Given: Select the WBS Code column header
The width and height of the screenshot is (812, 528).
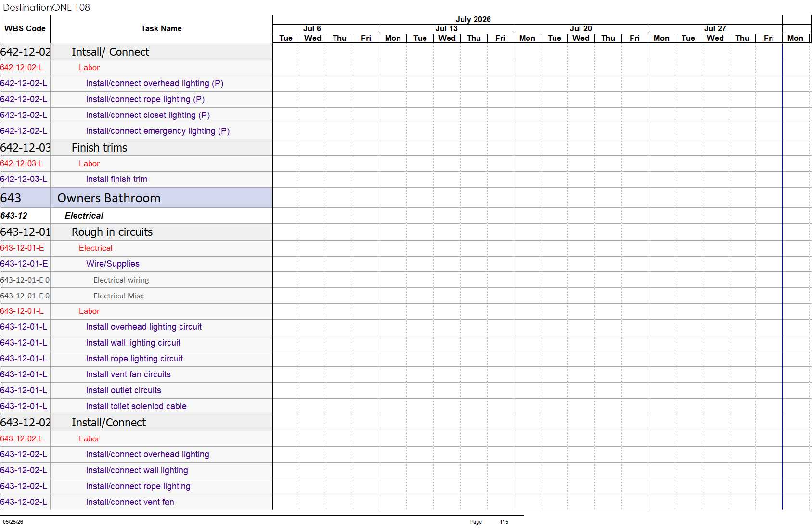Looking at the screenshot, I should [x=25, y=29].
